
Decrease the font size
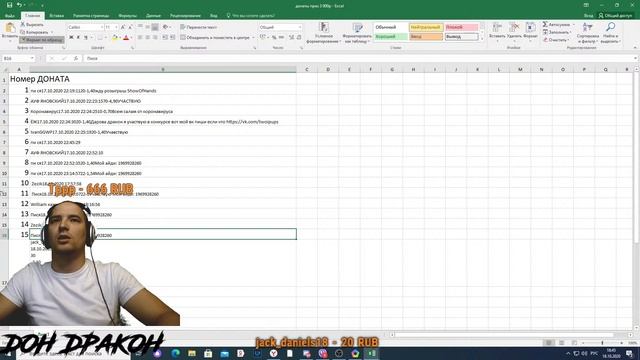coord(130,27)
